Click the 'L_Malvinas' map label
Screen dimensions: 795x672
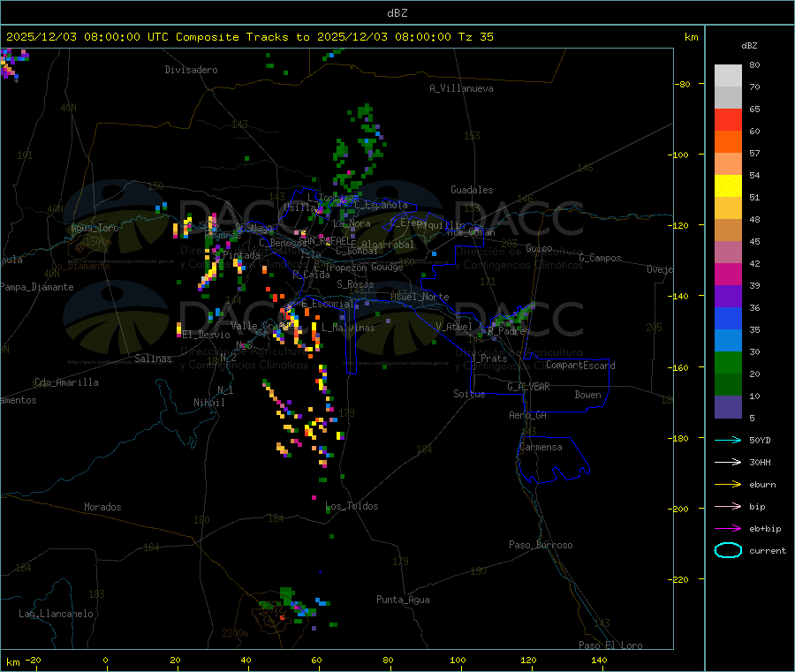348,328
